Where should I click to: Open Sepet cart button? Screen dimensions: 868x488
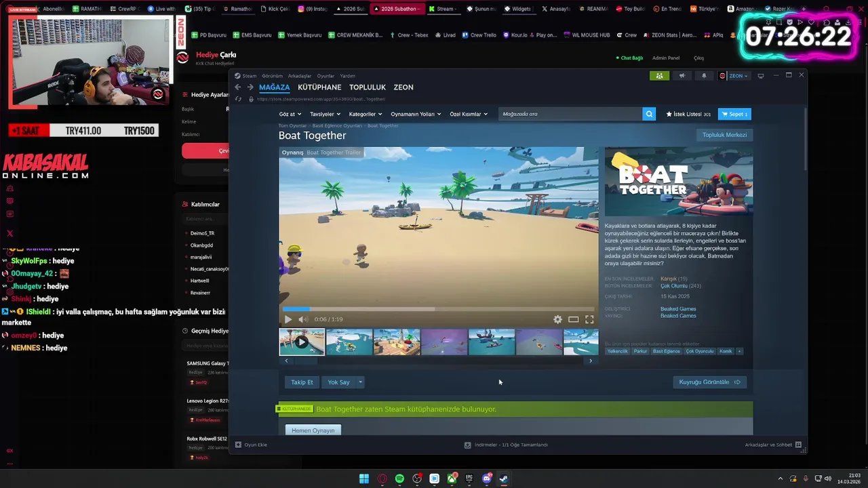734,114
